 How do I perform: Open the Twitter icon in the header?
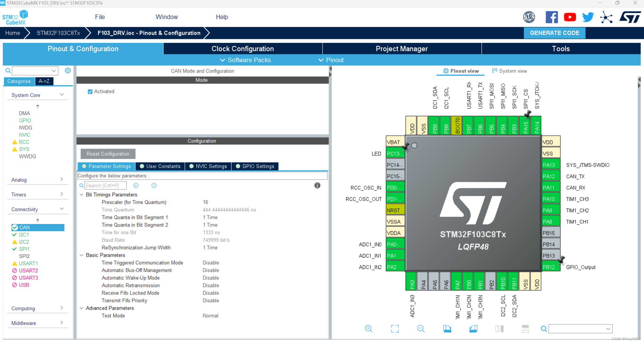click(588, 17)
